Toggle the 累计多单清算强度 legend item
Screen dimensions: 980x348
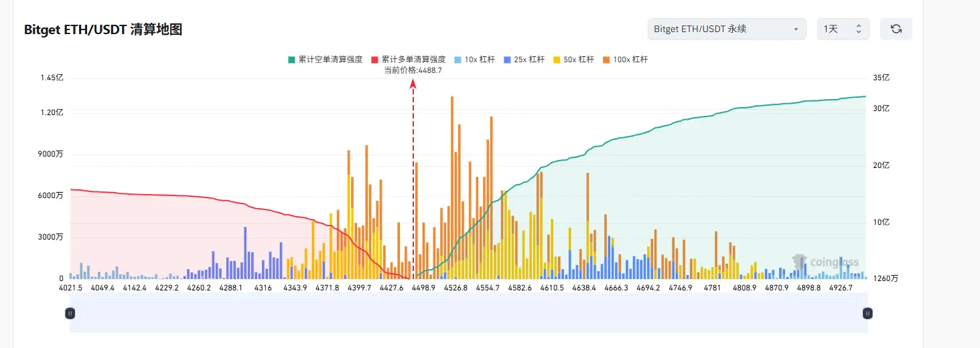409,60
